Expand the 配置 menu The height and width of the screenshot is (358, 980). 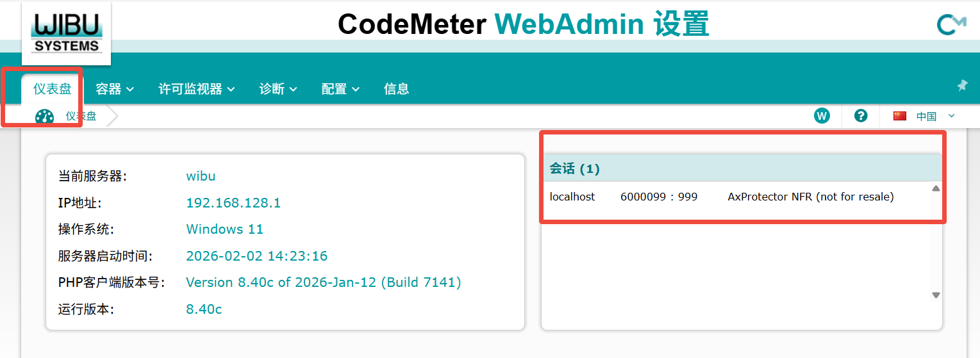click(340, 89)
